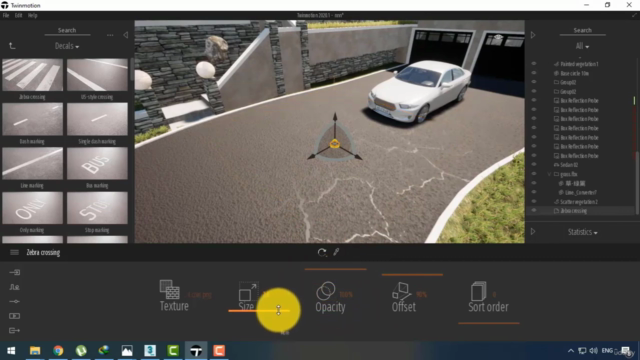Collapse the scene graph panel arrow

pyautogui.click(x=533, y=35)
